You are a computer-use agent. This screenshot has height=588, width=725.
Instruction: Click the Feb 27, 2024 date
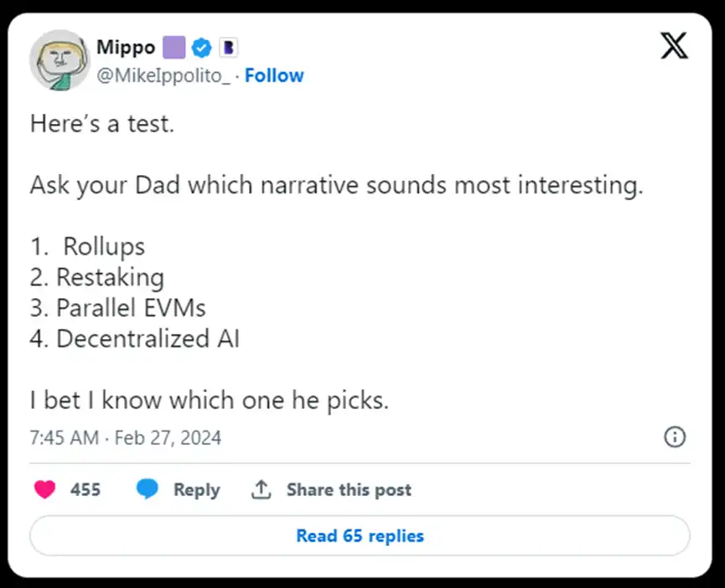[x=168, y=437]
